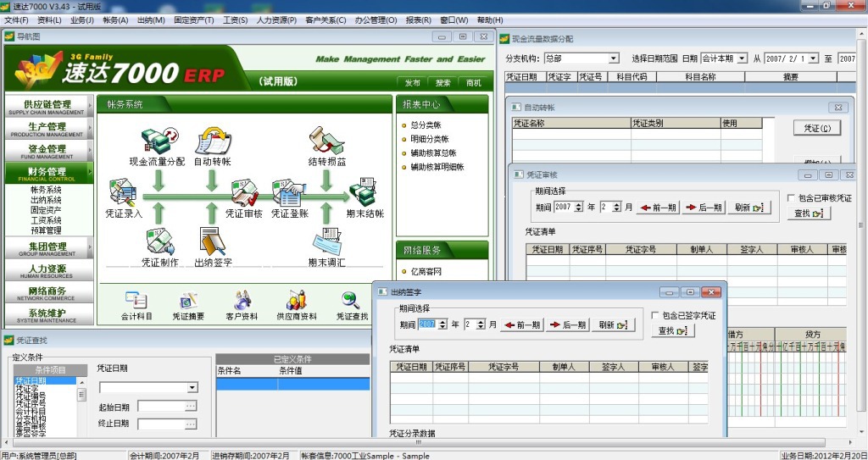
Task: Click 起始日期 input field in 凭证查找
Action: [x=161, y=407]
